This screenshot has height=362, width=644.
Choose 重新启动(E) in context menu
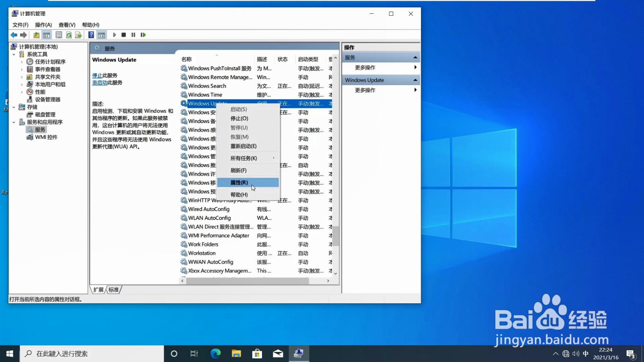tap(248, 146)
